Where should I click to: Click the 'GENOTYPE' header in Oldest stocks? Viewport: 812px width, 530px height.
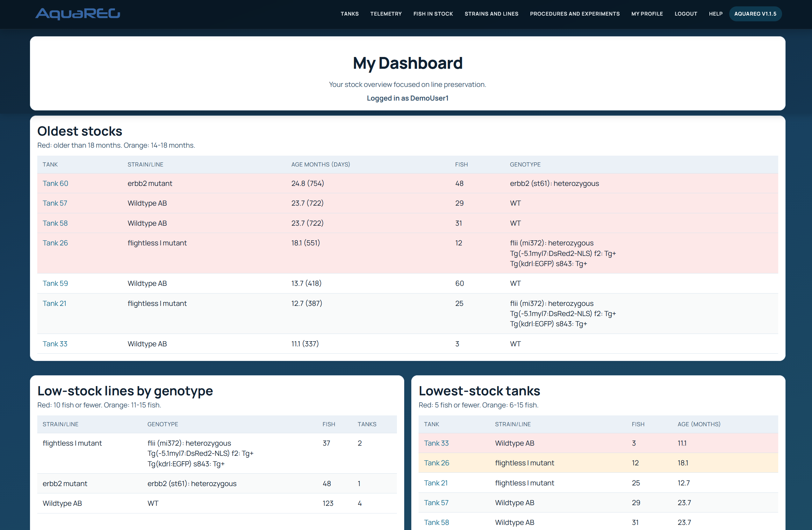525,164
